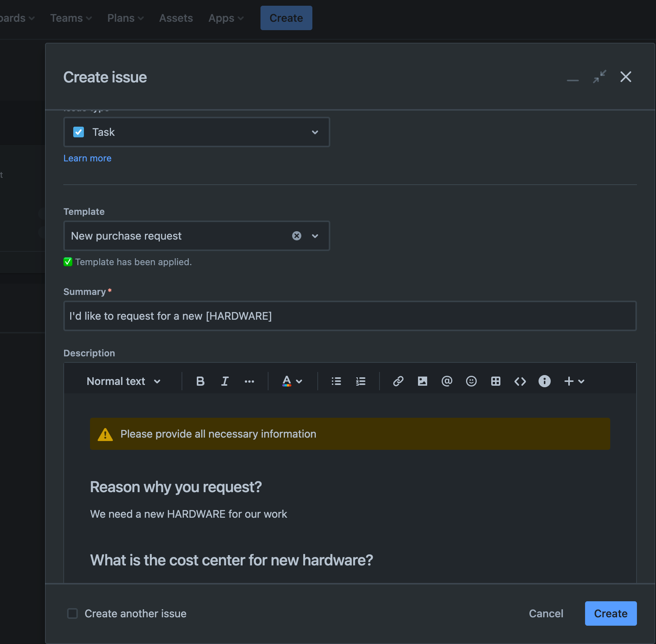Create a numbered list
Image resolution: width=656 pixels, height=644 pixels.
pos(360,381)
